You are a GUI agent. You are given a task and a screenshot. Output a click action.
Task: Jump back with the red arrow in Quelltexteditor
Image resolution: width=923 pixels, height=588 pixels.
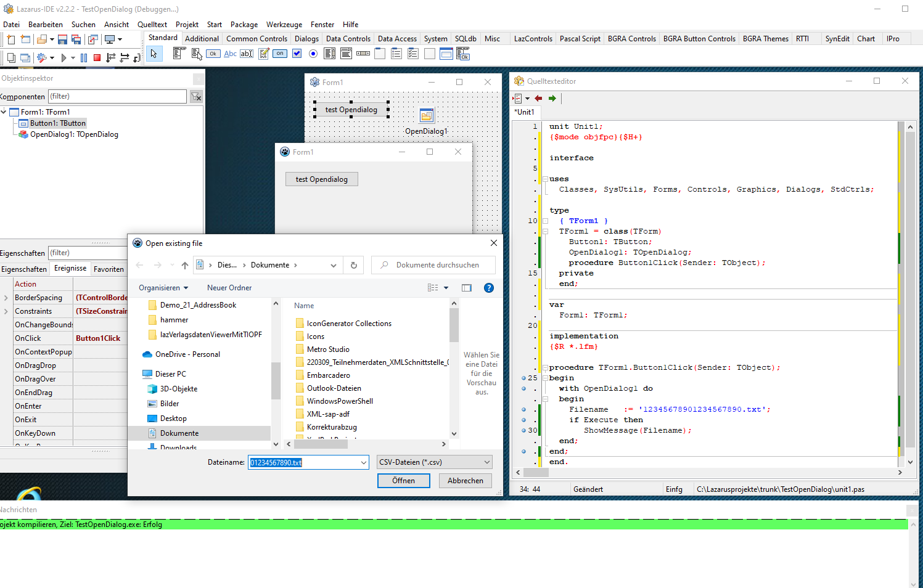click(x=538, y=99)
